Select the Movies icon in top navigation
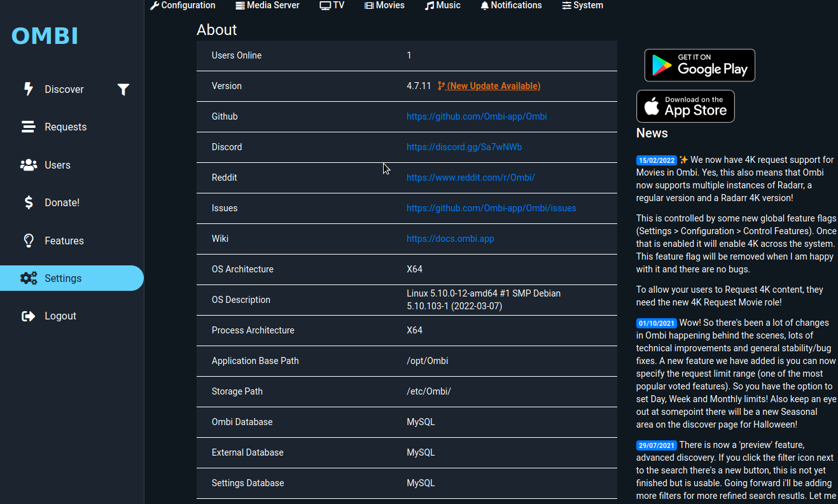This screenshot has width=838, height=504. click(x=368, y=5)
